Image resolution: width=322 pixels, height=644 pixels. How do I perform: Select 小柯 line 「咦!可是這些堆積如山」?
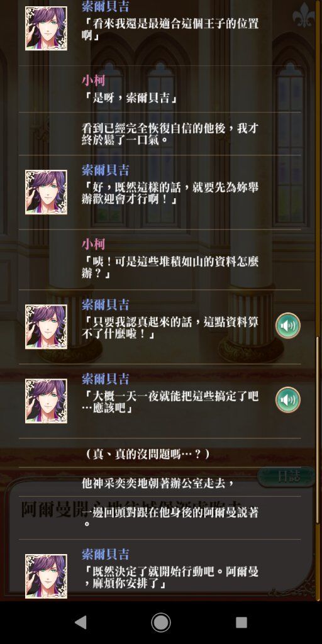click(159, 260)
